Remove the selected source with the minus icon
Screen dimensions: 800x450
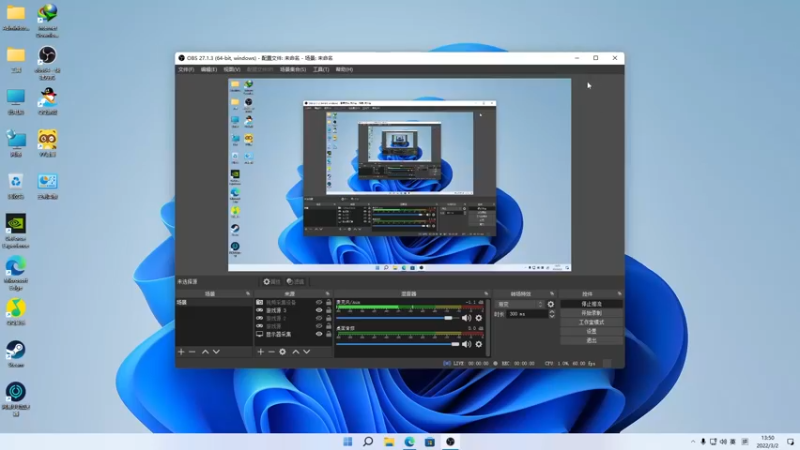(x=271, y=352)
